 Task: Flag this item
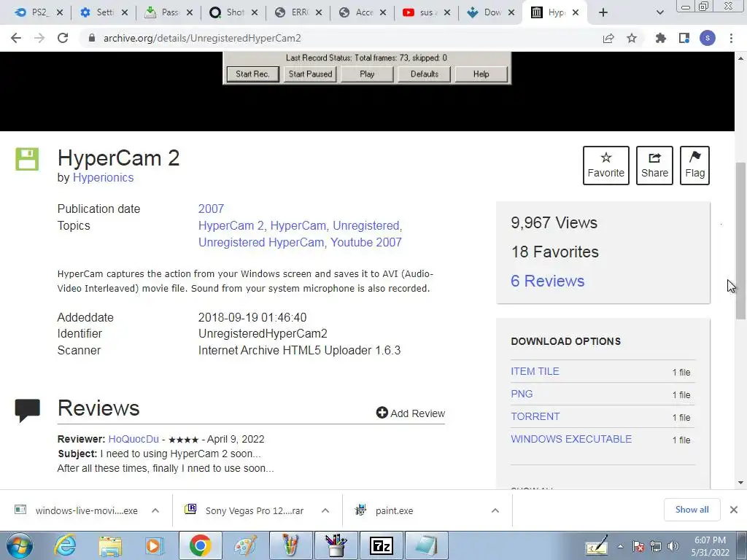coord(694,166)
